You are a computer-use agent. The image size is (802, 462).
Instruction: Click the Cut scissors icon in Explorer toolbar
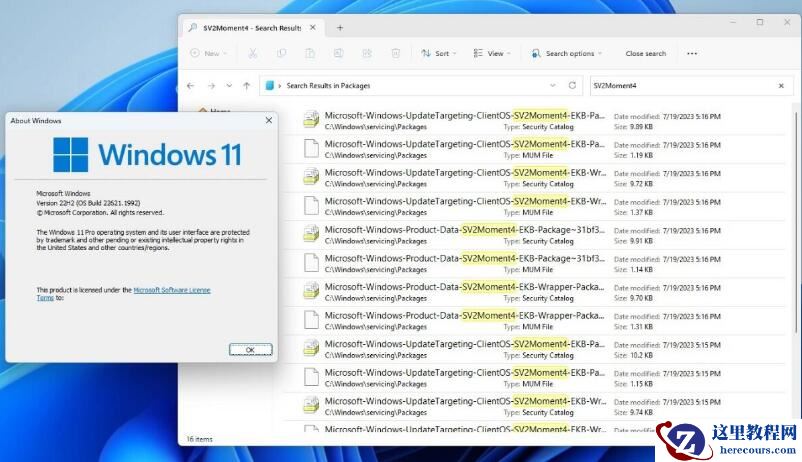point(253,53)
